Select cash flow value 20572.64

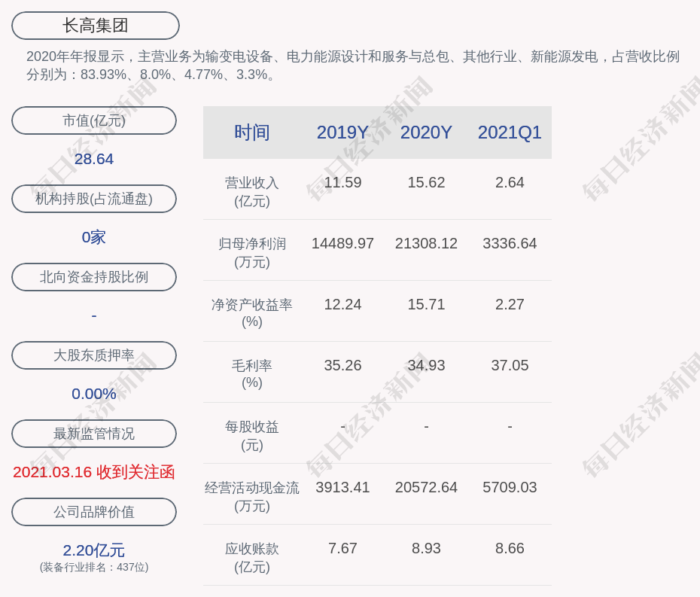click(426, 487)
